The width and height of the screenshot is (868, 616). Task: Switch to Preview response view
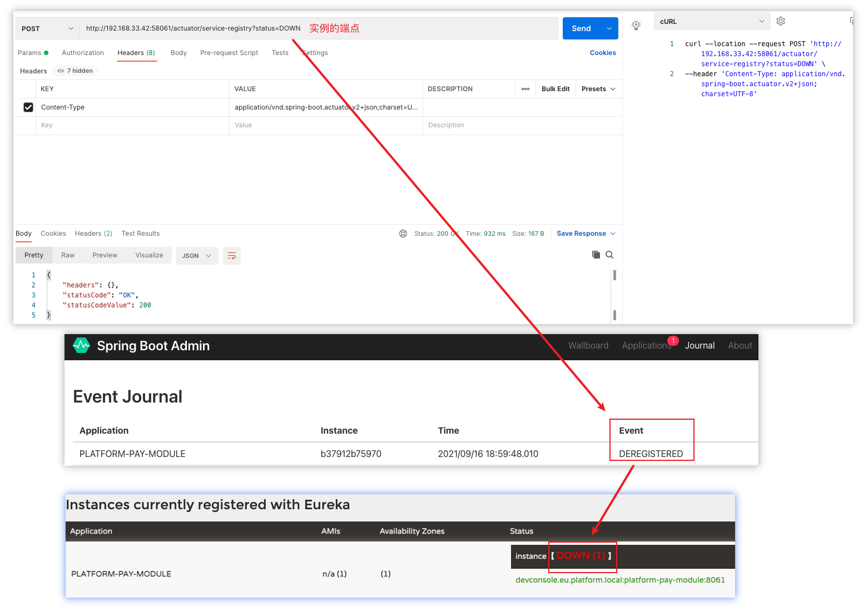click(105, 255)
